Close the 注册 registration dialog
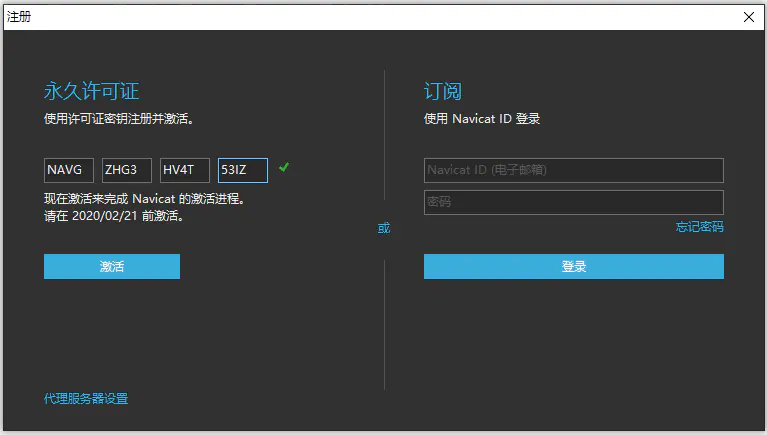 748,17
